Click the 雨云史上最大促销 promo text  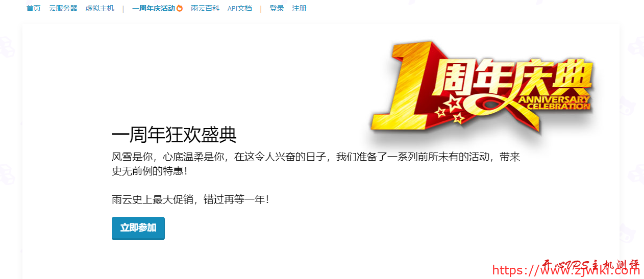coord(190,199)
